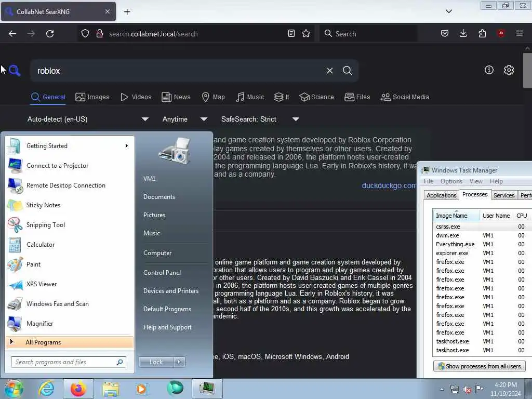532x399 pixels.
Task: Sort processes by CPU column header
Action: [x=522, y=216]
